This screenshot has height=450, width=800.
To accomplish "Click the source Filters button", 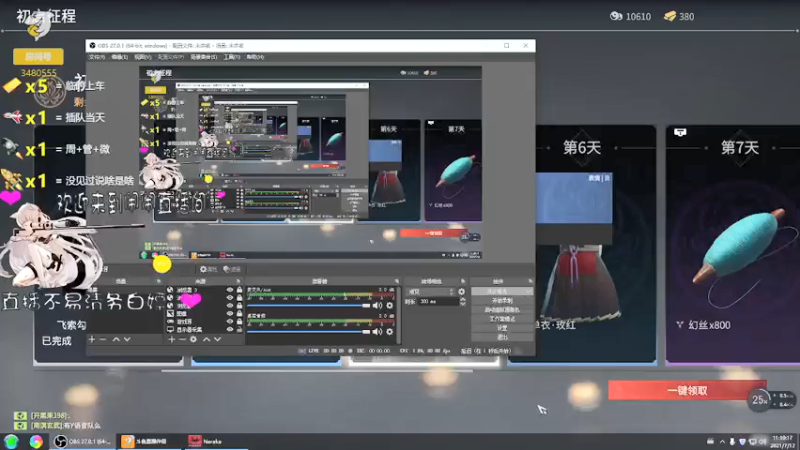I will 232,269.
